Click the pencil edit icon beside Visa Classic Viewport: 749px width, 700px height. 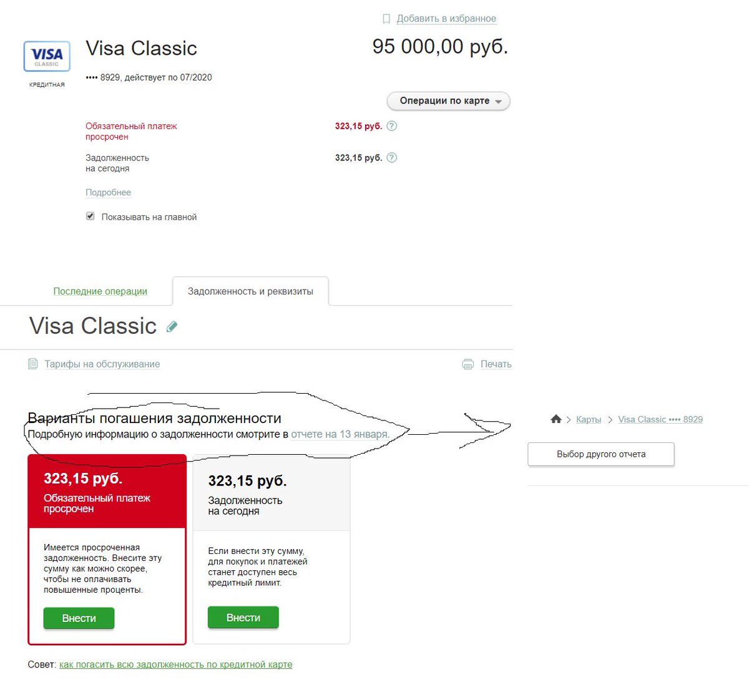coord(172,326)
